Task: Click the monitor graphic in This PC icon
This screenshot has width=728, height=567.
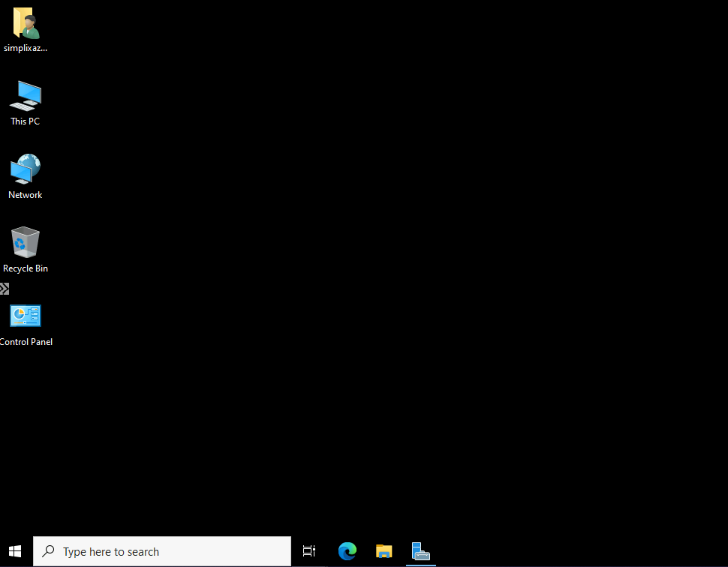Action: [30, 92]
